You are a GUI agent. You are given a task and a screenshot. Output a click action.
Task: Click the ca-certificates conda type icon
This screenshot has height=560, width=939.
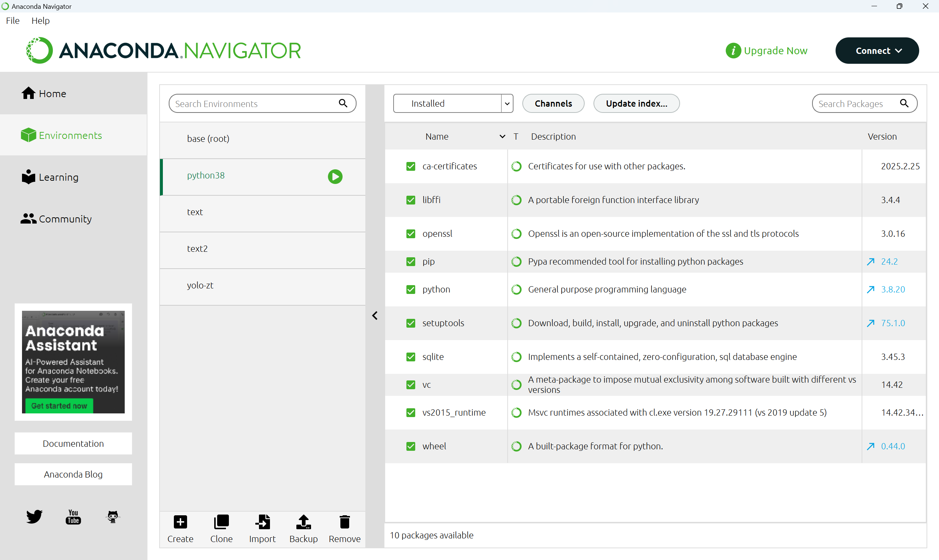click(x=516, y=166)
